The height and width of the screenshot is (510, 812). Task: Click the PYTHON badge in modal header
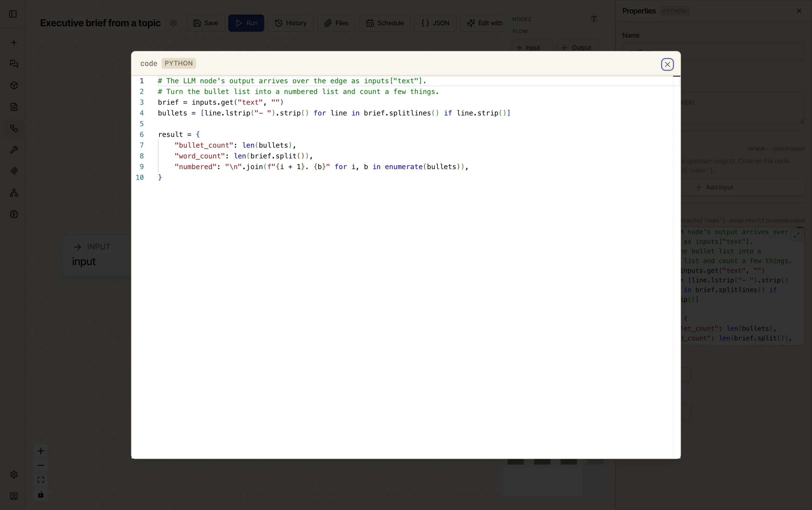click(179, 63)
